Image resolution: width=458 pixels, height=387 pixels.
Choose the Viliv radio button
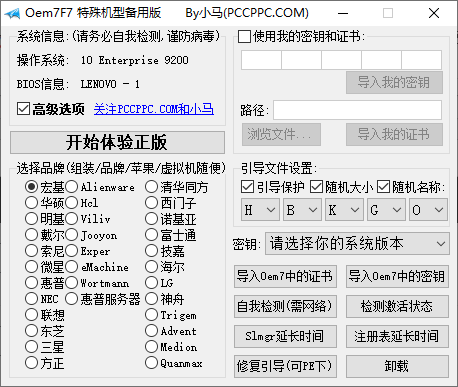coord(71,219)
